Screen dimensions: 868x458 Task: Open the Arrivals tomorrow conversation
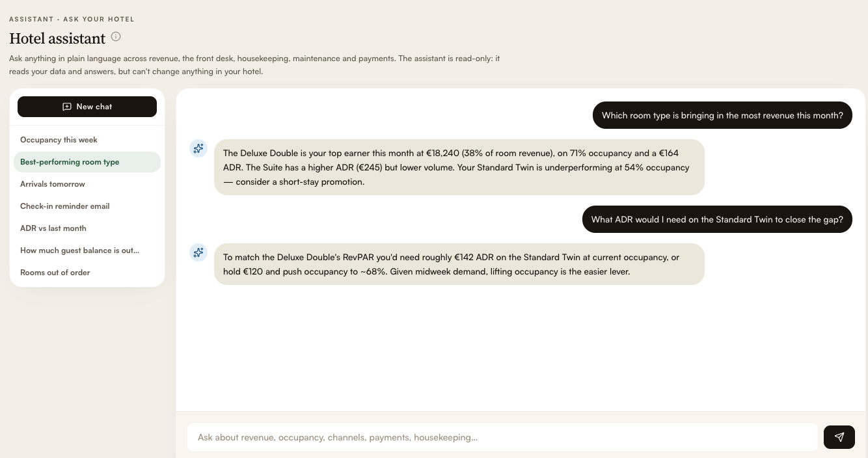tap(87, 184)
